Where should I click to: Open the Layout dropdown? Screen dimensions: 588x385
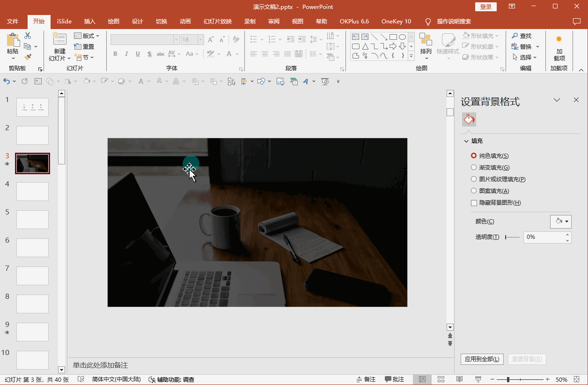click(x=87, y=36)
